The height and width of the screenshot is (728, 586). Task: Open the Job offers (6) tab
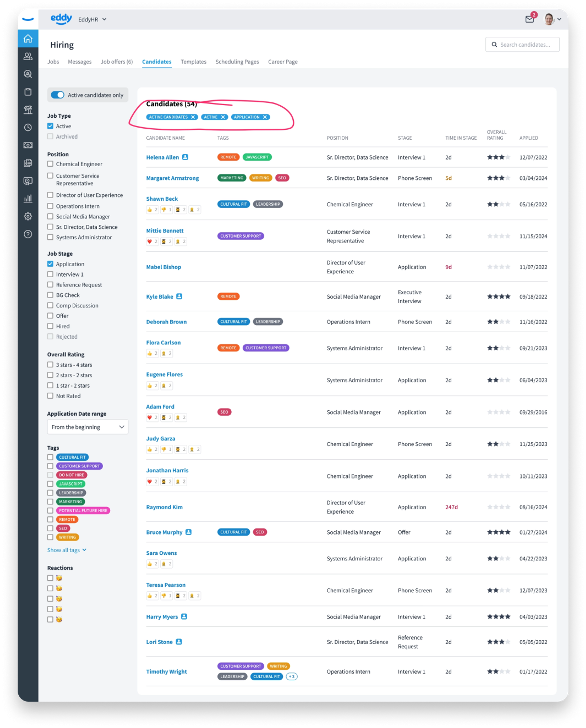(x=117, y=62)
